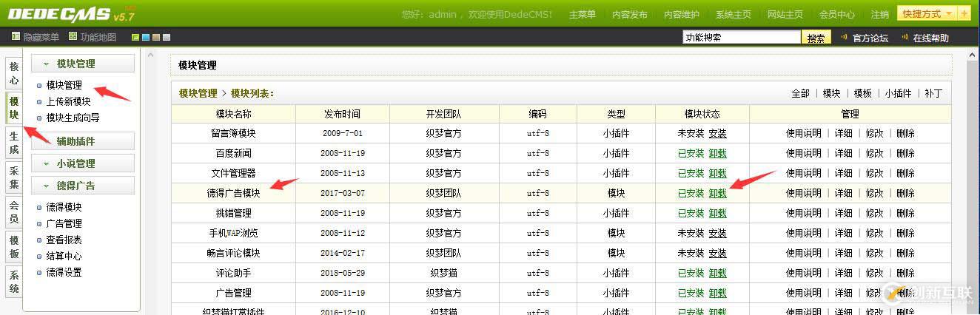
Task: Click the bullet icon before 上传新模块
Action: pyautogui.click(x=40, y=102)
